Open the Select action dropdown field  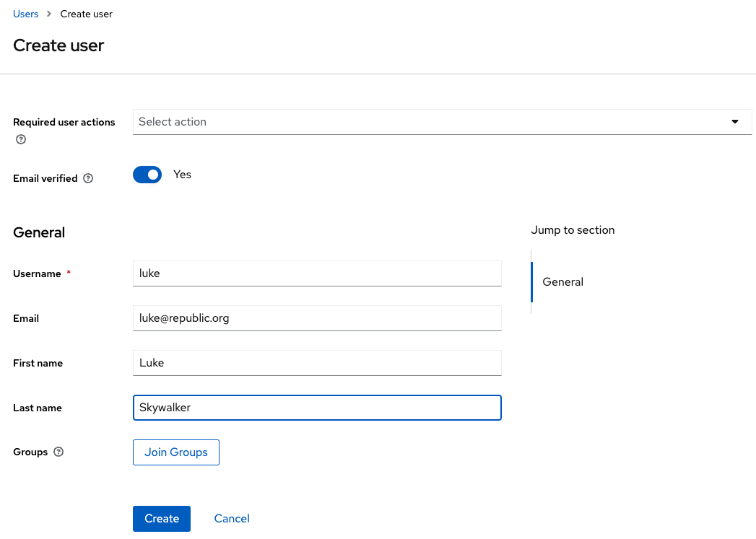tap(433, 122)
